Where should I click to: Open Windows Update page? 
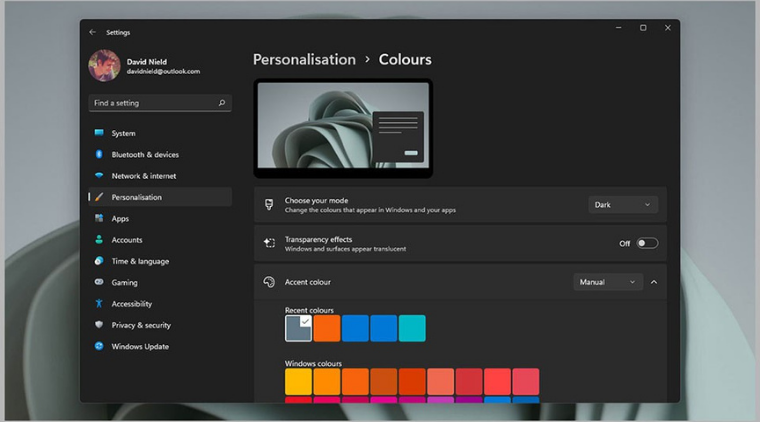160,346
